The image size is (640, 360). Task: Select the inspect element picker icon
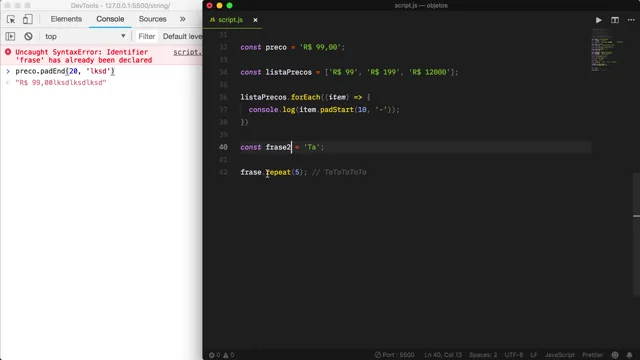click(x=11, y=19)
